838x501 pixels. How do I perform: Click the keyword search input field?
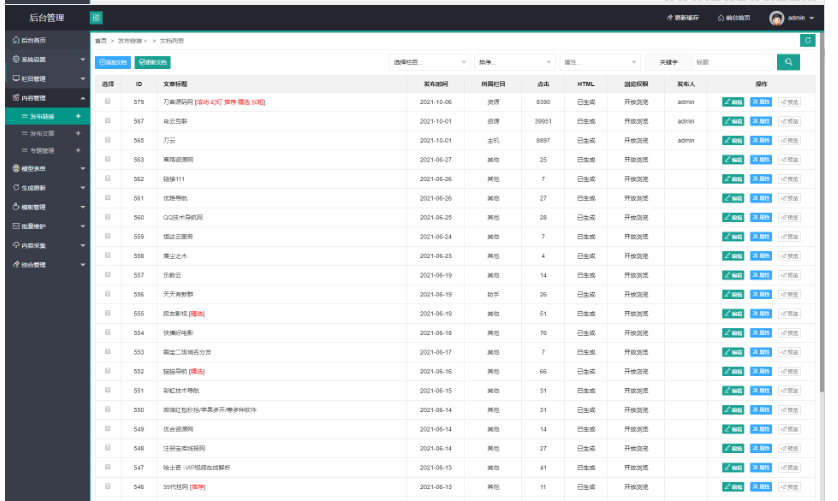pos(730,62)
